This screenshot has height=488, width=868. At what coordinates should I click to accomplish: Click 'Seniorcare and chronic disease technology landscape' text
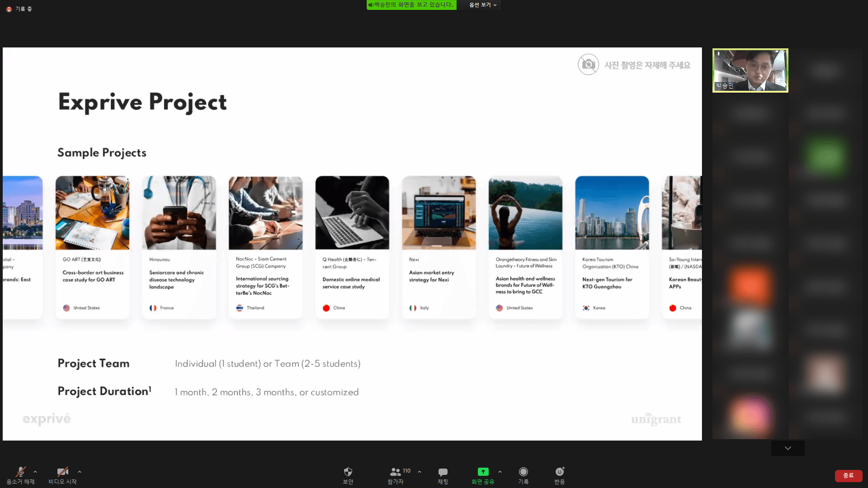pos(177,280)
